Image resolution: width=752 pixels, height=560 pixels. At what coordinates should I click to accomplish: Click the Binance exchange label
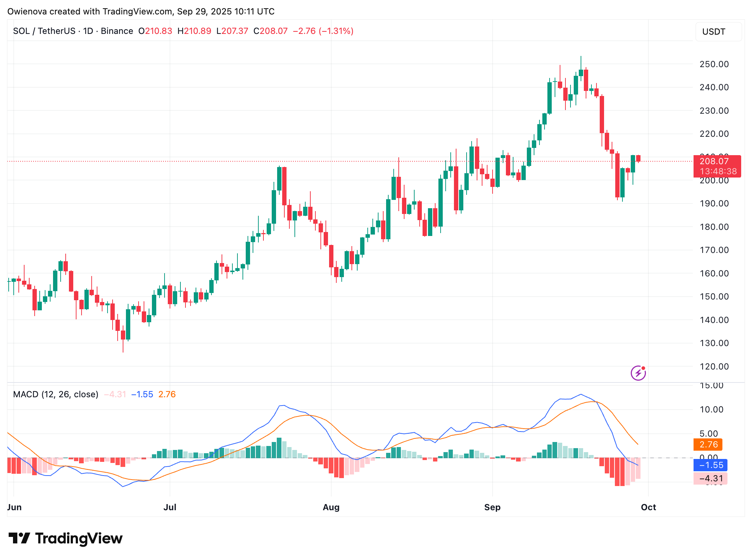117,31
